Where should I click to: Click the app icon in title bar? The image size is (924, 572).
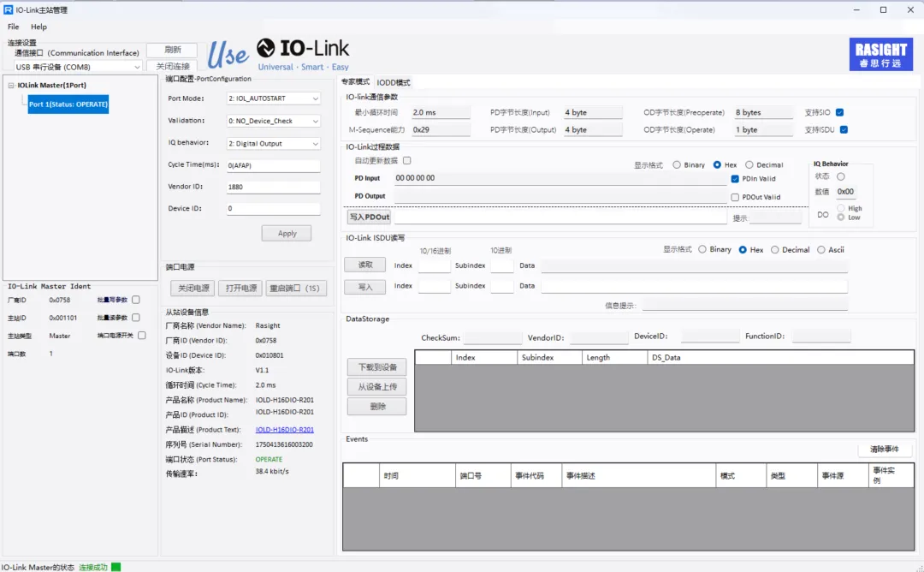pos(9,9)
